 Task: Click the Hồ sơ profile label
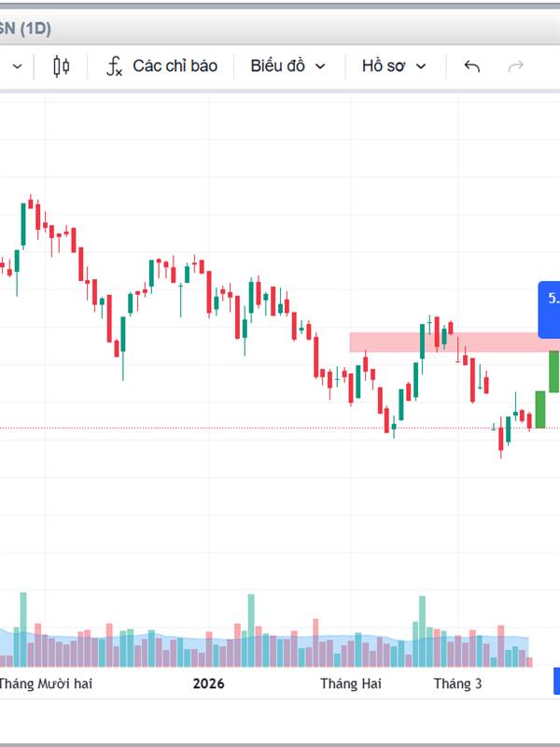pos(383,66)
